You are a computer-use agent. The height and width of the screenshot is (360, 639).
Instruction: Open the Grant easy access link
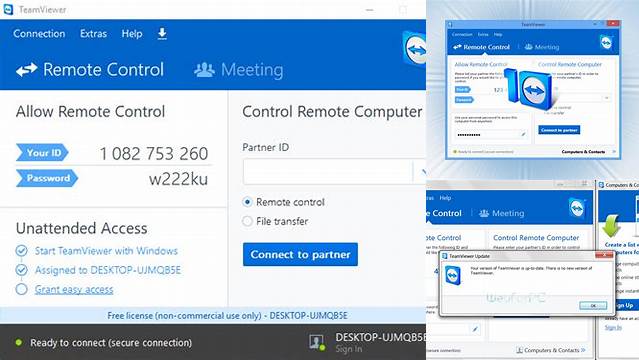tap(74, 289)
